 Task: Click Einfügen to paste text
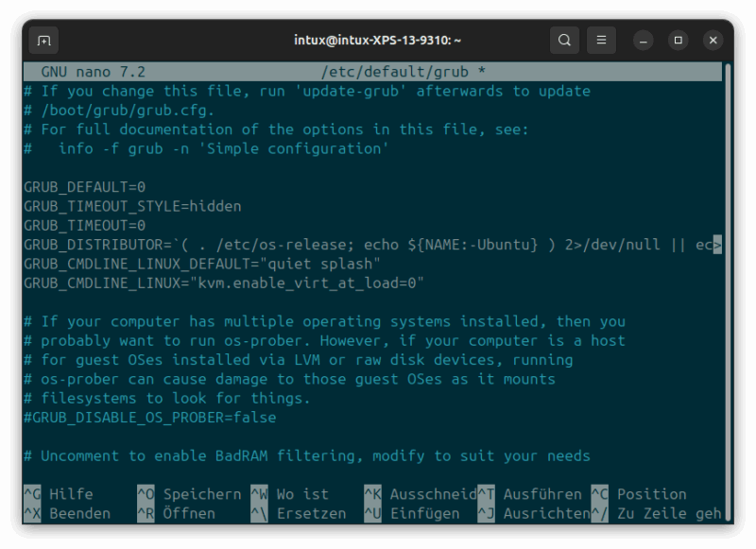click(x=425, y=513)
